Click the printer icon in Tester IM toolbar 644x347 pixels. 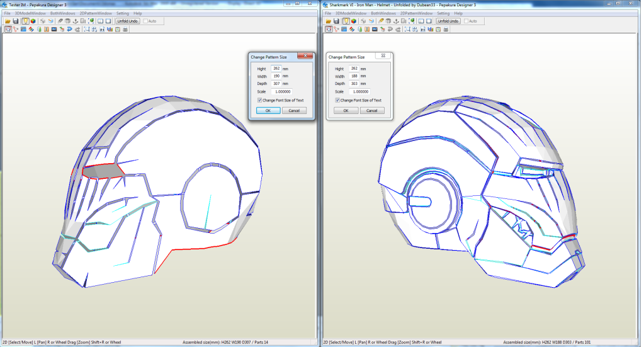125,29
